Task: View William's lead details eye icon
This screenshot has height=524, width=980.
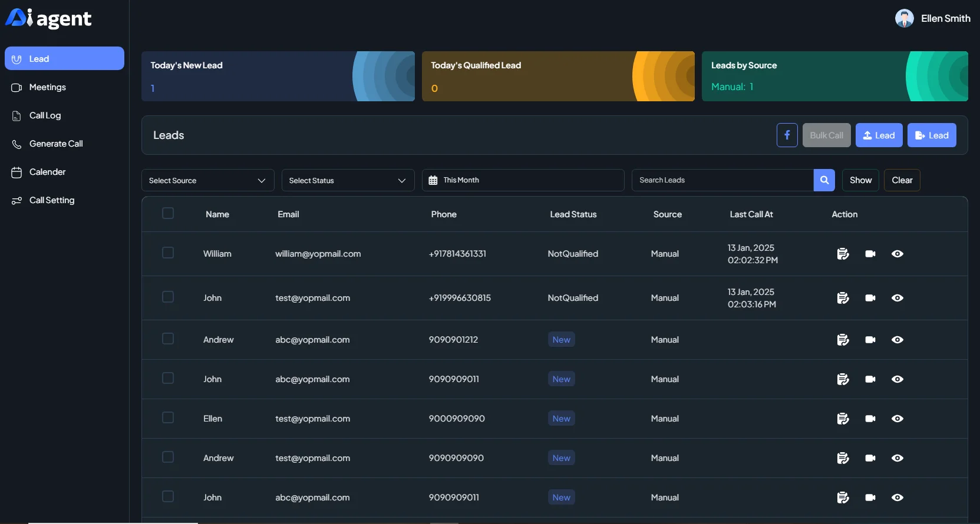Action: [x=897, y=254]
